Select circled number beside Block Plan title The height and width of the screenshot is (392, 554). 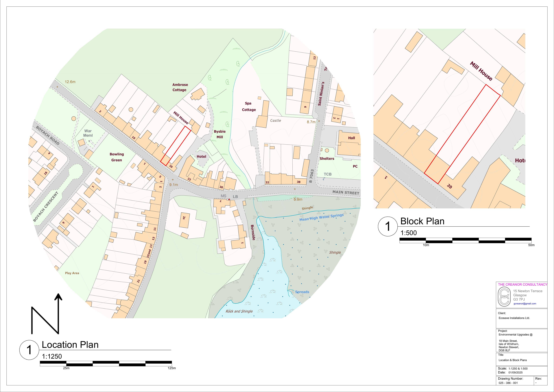[x=388, y=226]
